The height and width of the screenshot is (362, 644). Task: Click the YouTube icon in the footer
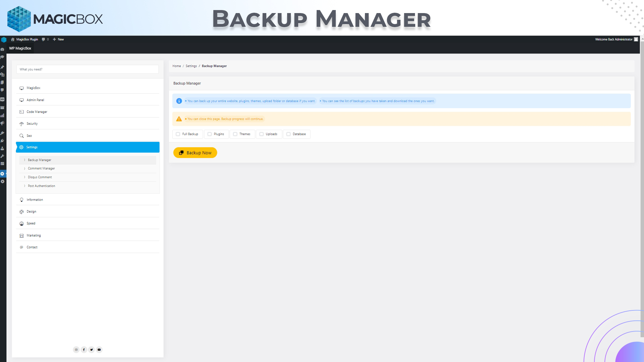click(99, 350)
